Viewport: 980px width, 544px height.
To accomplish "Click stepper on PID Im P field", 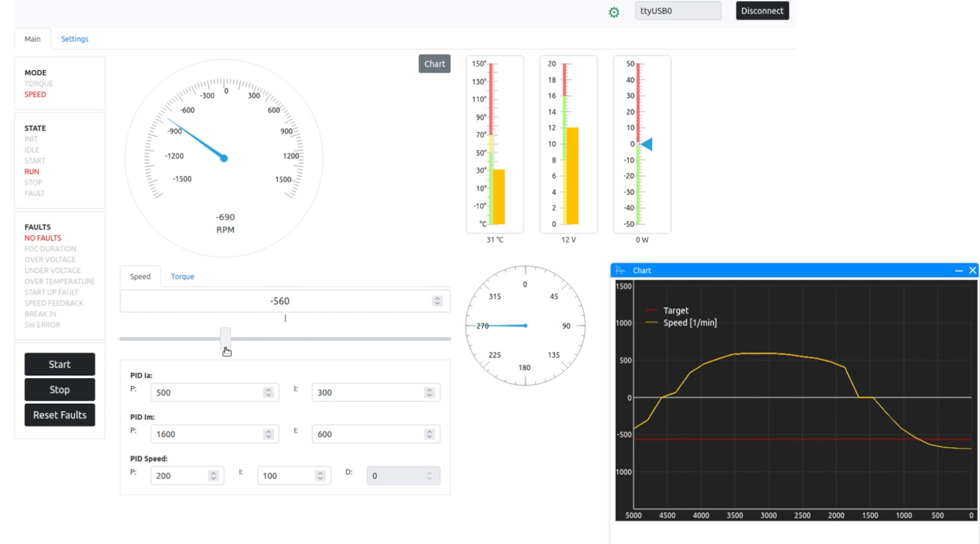I will (x=268, y=434).
